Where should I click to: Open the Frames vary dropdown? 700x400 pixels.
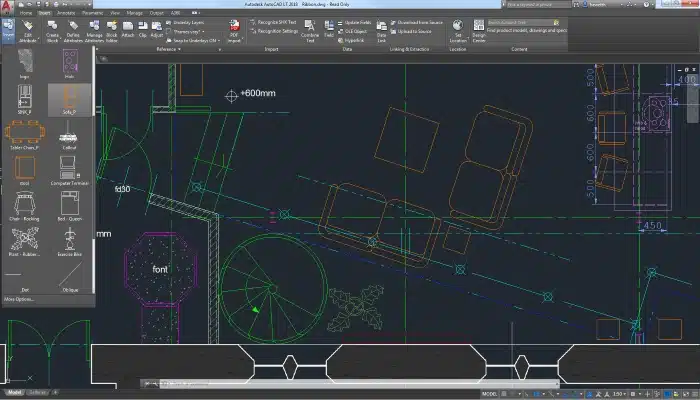click(186, 32)
